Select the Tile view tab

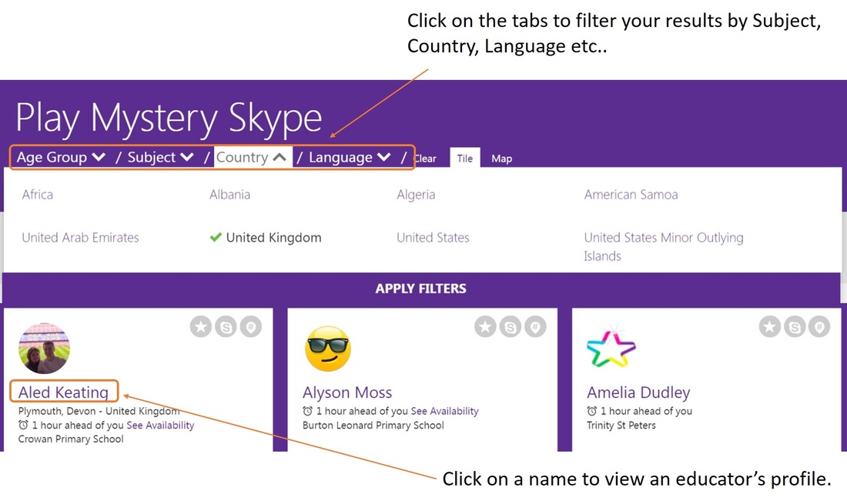tap(464, 159)
